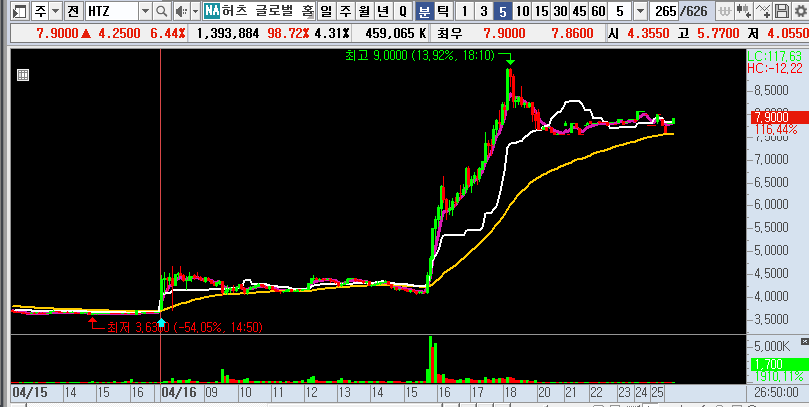809x407 pixels.
Task: Select tick (틱) chart mode
Action: click(443, 11)
